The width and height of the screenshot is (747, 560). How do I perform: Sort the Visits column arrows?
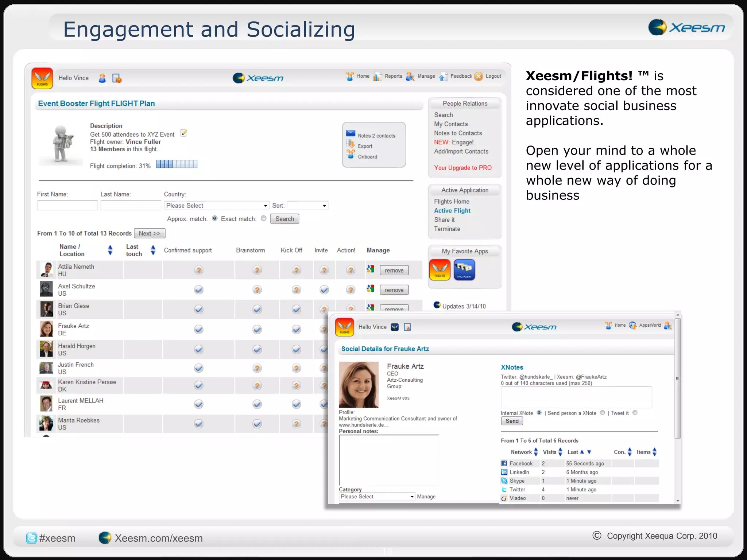coord(560,452)
